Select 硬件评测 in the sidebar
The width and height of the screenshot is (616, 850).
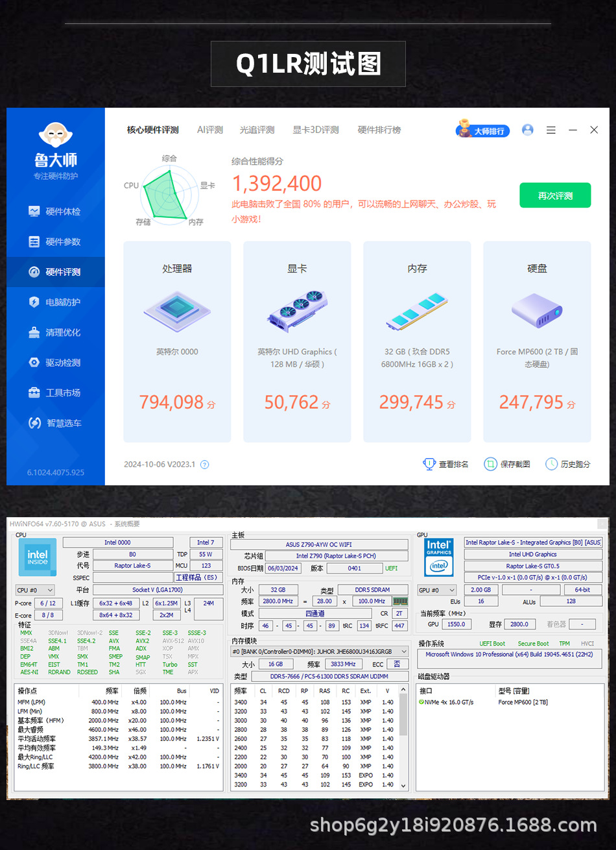pos(55,272)
